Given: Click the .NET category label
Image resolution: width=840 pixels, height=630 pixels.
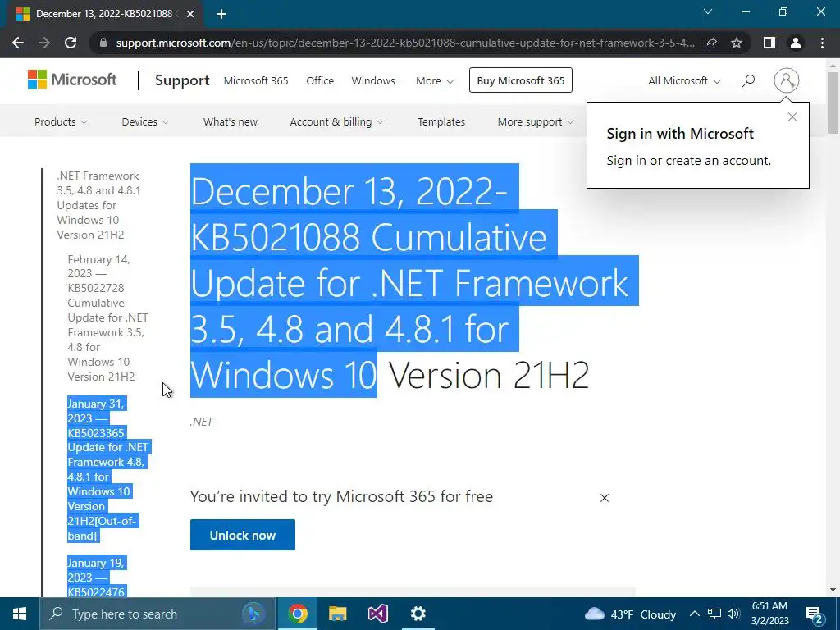Looking at the screenshot, I should coord(202,422).
